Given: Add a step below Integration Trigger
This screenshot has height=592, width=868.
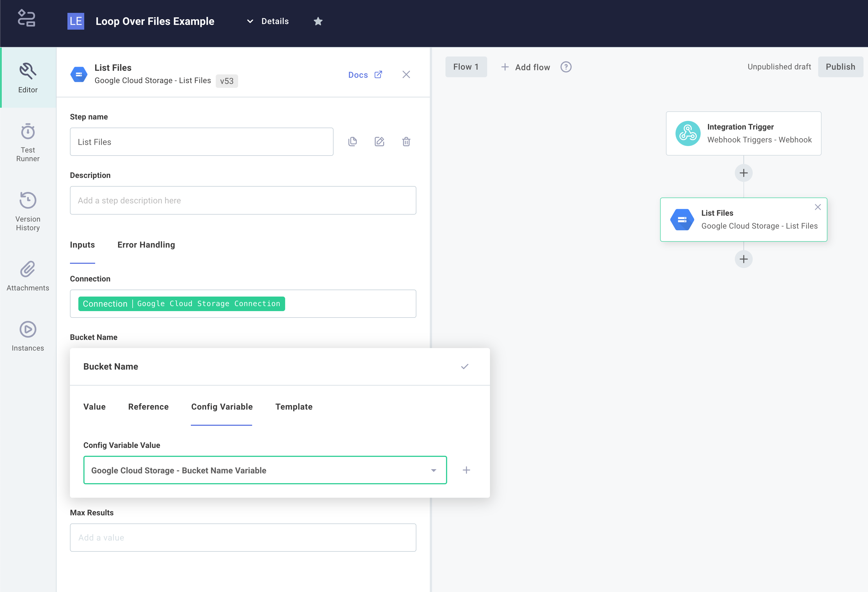Looking at the screenshot, I should tap(744, 173).
